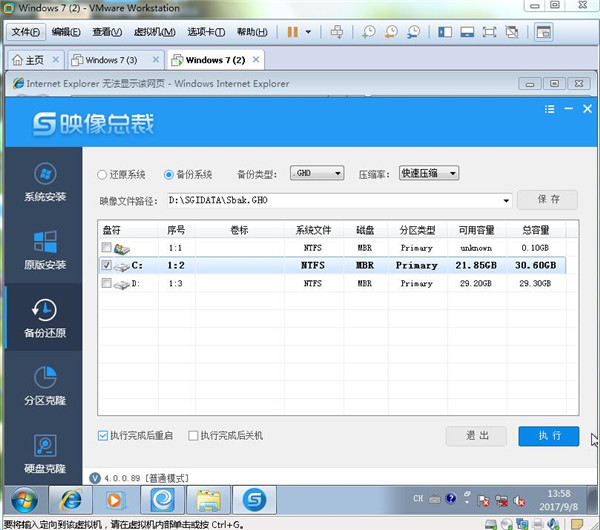The image size is (600, 530).
Task: Open the VMware 选项卡(T) menu
Action: tap(206, 32)
